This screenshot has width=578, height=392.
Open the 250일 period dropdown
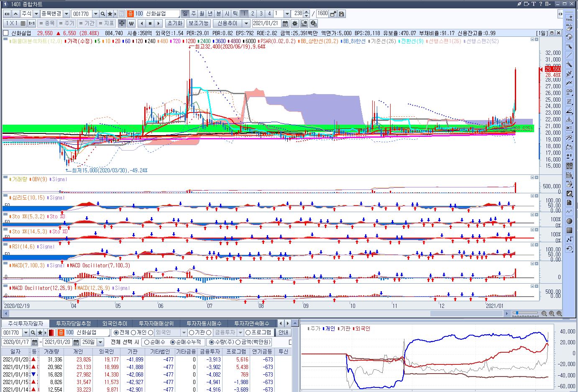(100, 342)
